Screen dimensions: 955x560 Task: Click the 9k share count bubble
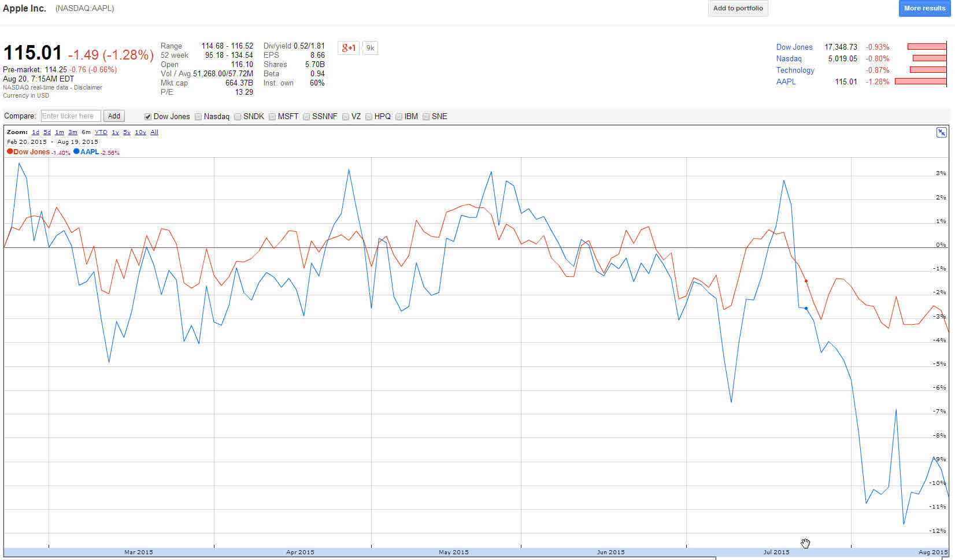(370, 48)
